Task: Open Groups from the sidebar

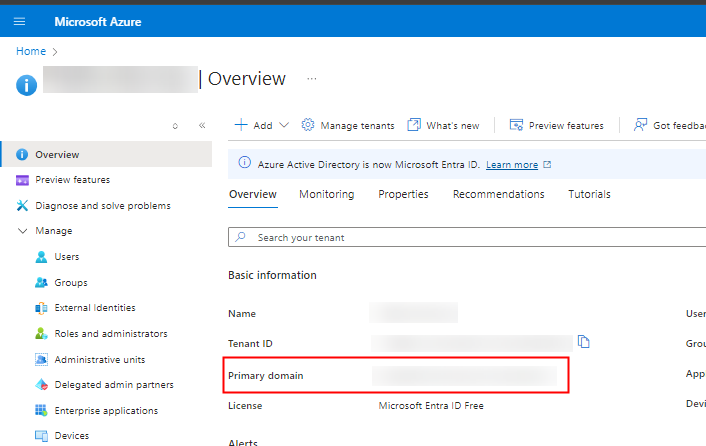Action: 70,283
